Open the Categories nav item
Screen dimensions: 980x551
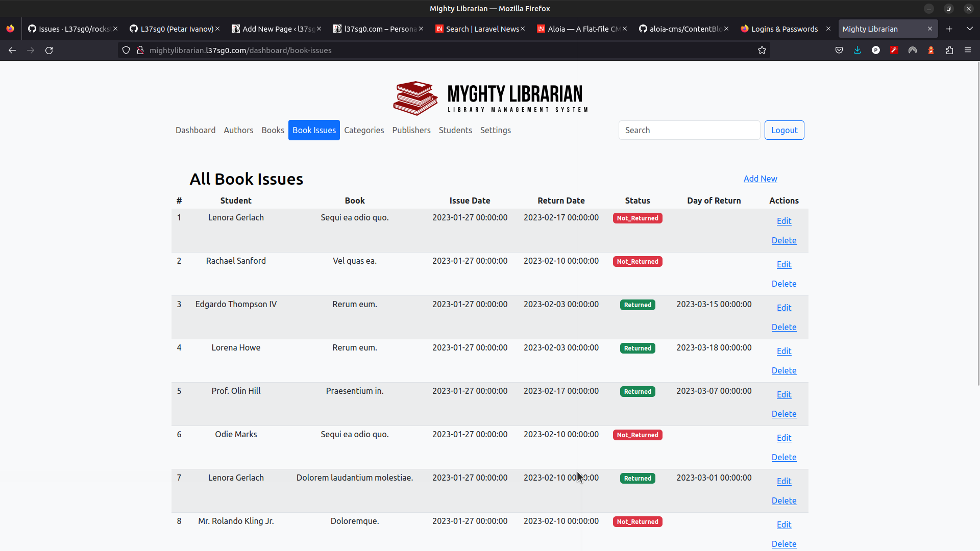364,130
